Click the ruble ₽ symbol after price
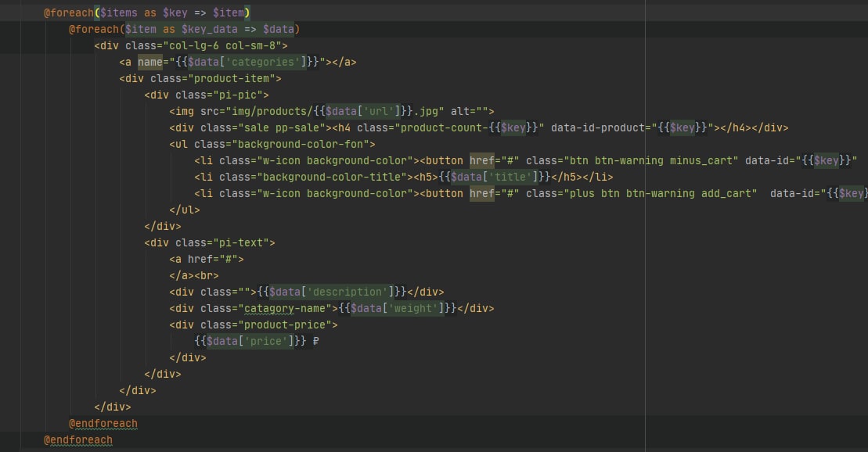 (315, 342)
